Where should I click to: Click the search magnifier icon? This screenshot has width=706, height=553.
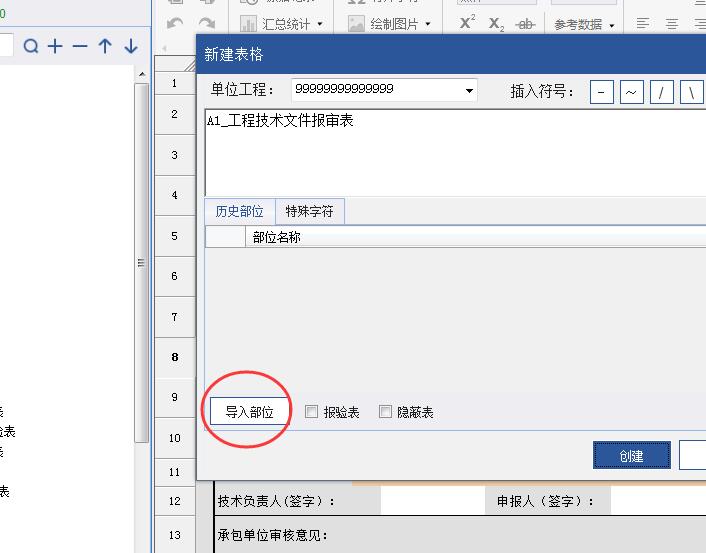click(31, 46)
